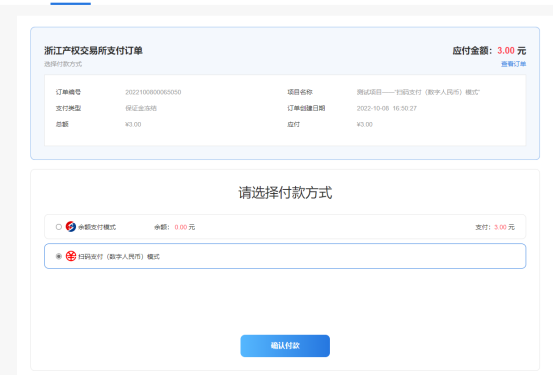Click the blue active tab underline at top

pyautogui.click(x=71, y=4)
